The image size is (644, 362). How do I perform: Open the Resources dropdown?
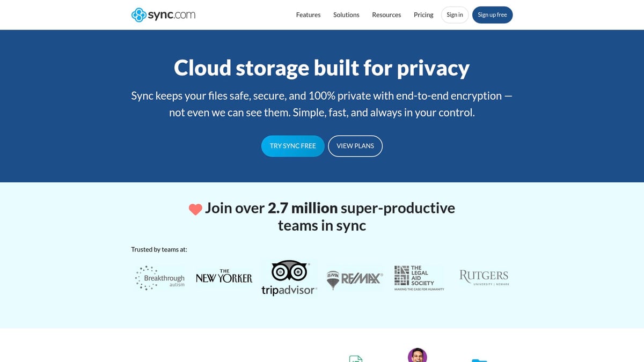coord(386,14)
